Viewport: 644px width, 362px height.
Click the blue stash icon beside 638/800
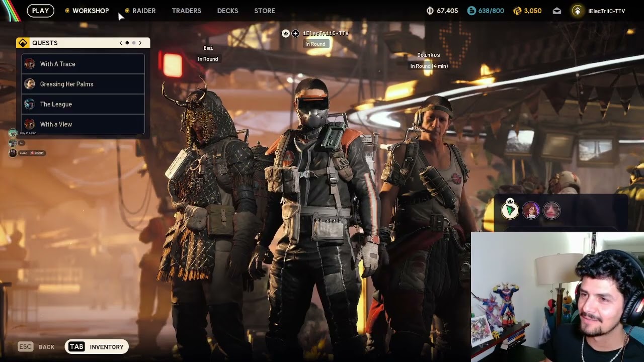tap(471, 11)
